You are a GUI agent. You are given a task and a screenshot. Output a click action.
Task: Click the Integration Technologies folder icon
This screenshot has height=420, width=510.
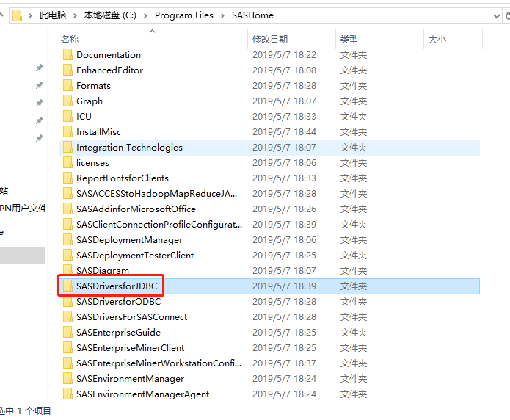tap(68, 147)
